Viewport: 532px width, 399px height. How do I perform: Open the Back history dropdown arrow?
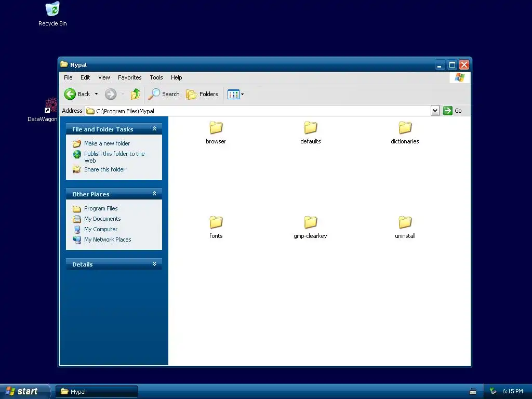96,94
